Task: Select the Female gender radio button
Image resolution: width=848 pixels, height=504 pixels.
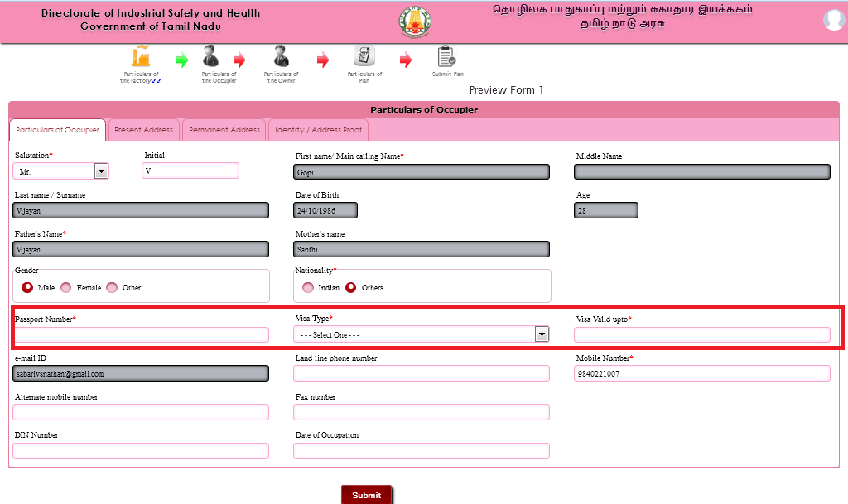Action: 66,287
